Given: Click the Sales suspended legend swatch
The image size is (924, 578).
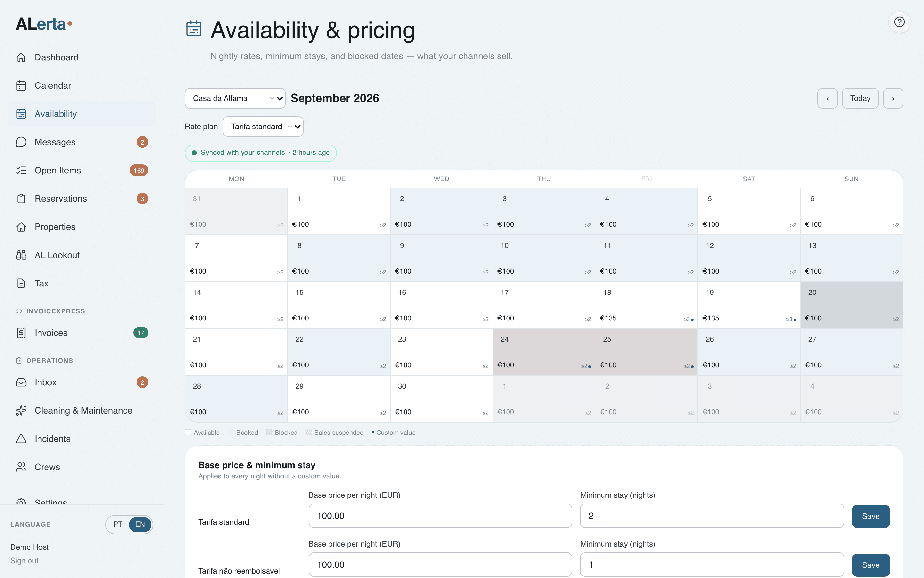Looking at the screenshot, I should 309,432.
